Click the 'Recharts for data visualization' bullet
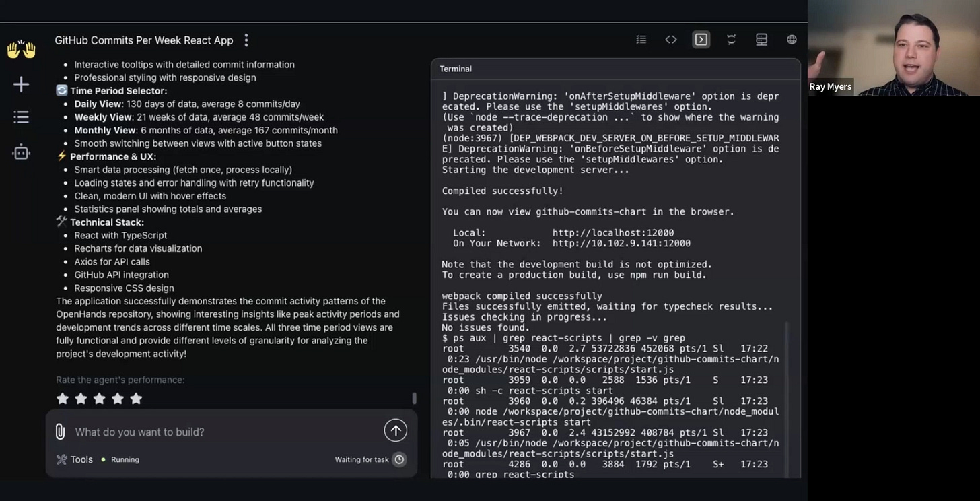This screenshot has width=980, height=501. pyautogui.click(x=138, y=248)
